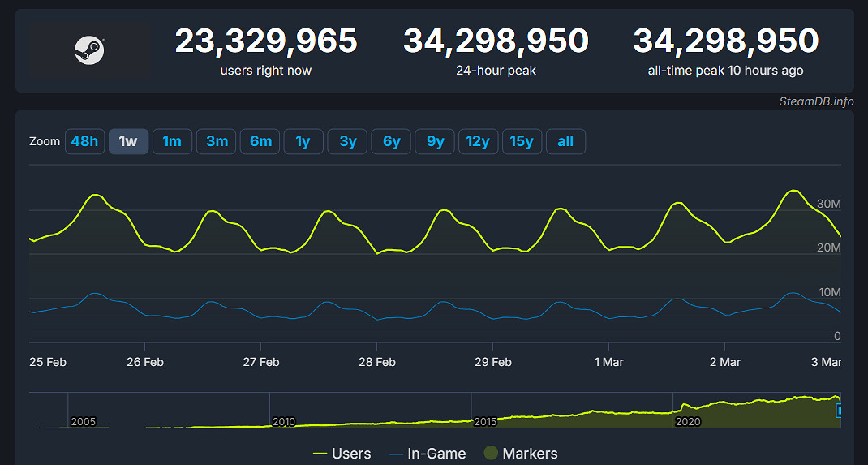Click 2010 on the navigator timeline
This screenshot has height=465, width=868.
284,422
